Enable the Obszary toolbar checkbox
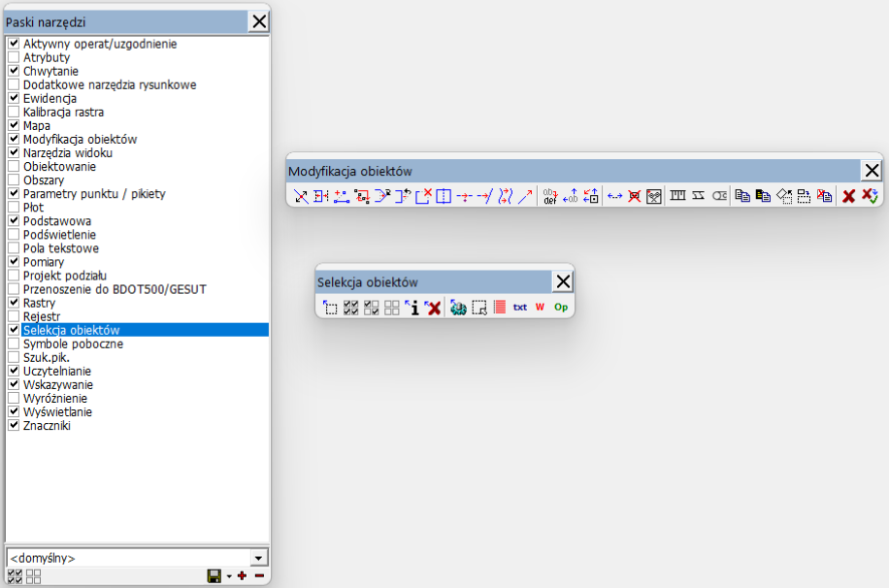 coord(14,180)
